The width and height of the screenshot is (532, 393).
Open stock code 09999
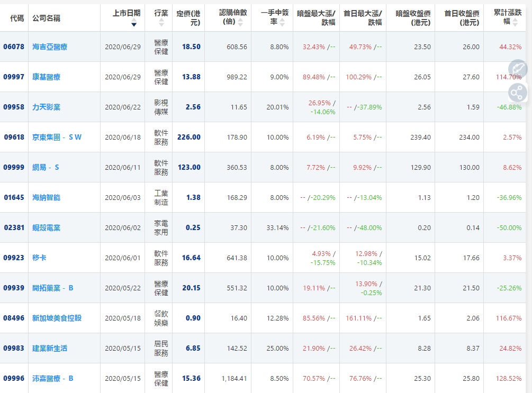(x=14, y=168)
